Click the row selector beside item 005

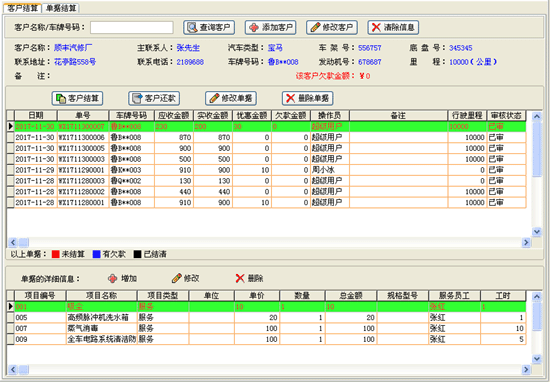11,318
